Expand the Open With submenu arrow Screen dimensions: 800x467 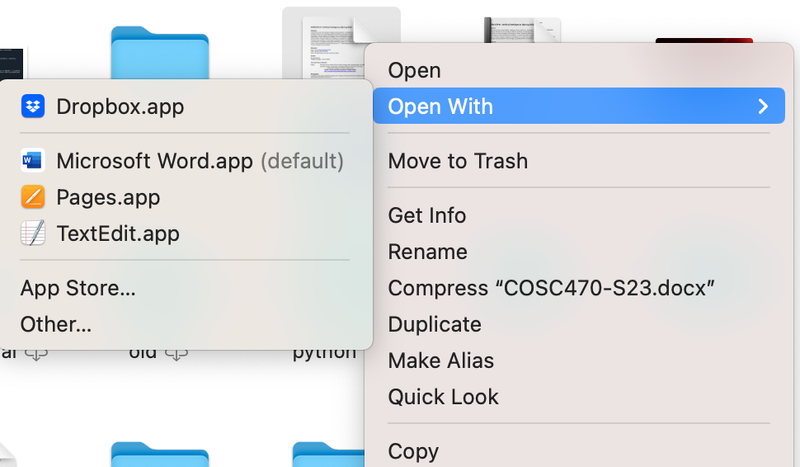(x=763, y=106)
